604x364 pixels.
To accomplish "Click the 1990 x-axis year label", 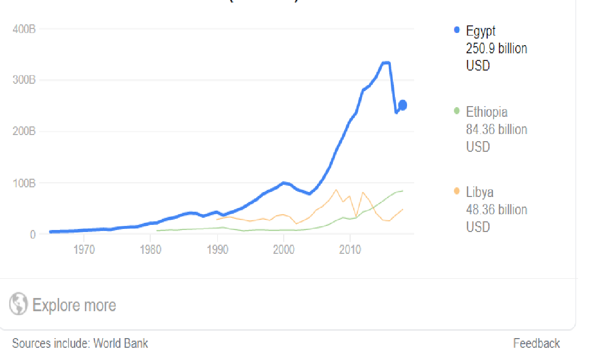I will pyautogui.click(x=217, y=250).
